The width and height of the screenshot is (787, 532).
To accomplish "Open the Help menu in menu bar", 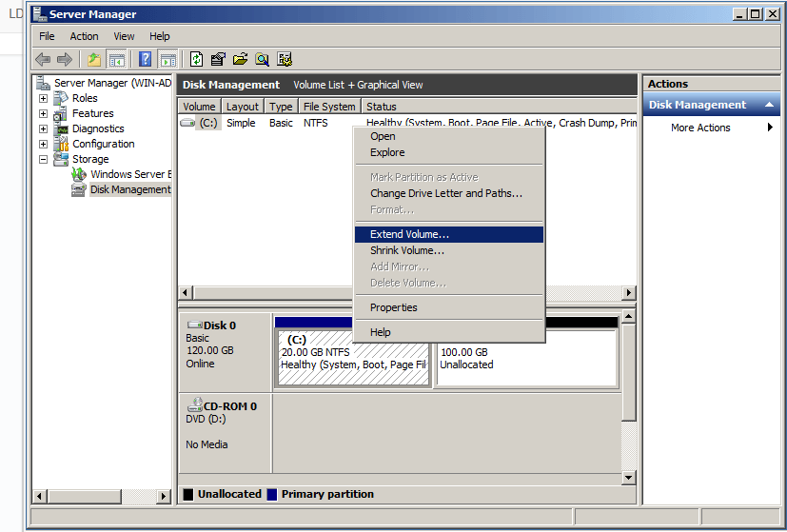I will tap(160, 36).
